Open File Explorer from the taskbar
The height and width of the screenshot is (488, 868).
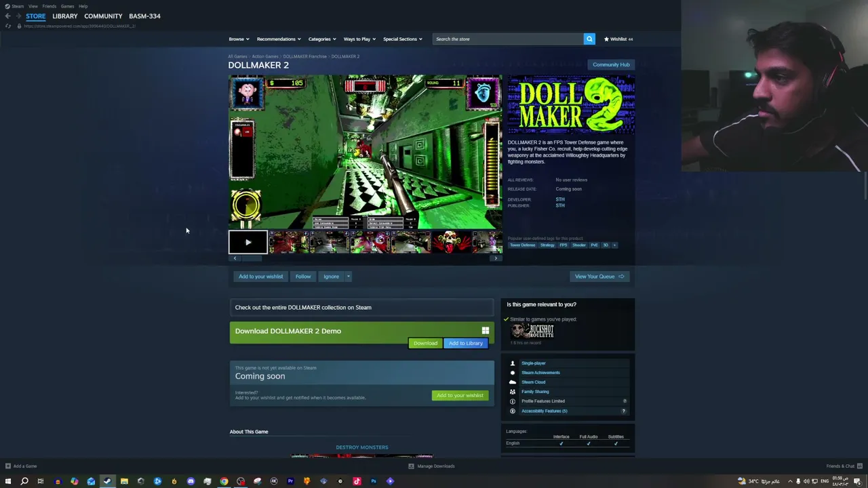coord(124,481)
